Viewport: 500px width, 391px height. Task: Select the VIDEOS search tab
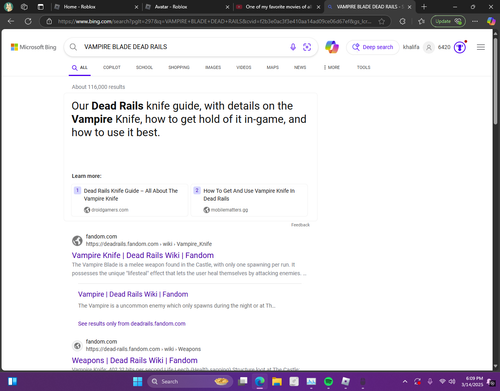[x=244, y=67]
